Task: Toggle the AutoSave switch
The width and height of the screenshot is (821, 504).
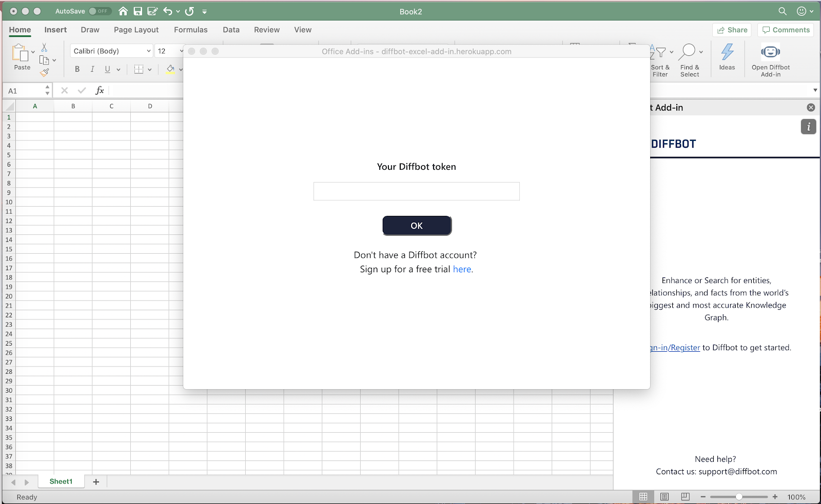Action: coord(100,11)
